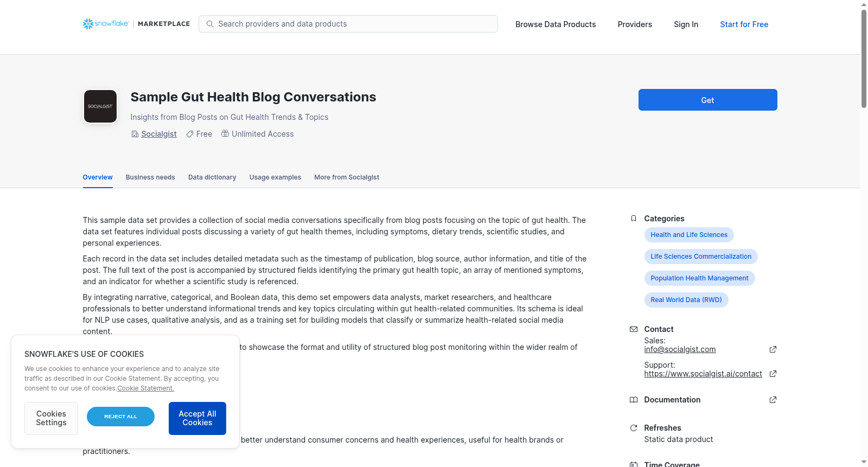Click REJECT ALL cookies button
868x467 pixels.
(x=120, y=417)
